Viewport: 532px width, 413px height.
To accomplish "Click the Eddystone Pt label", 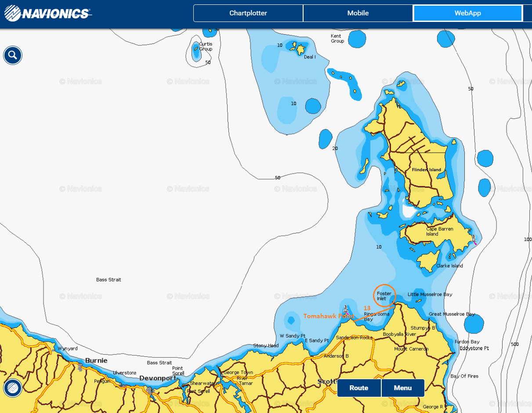I will click(x=474, y=348).
